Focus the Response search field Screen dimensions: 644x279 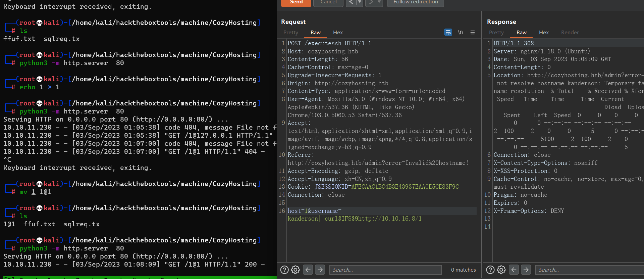pyautogui.click(x=590, y=270)
